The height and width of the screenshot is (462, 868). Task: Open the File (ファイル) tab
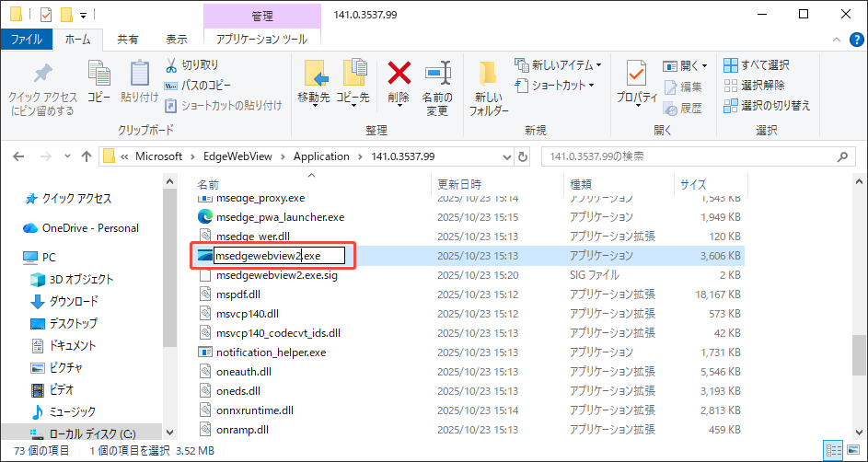pos(26,40)
